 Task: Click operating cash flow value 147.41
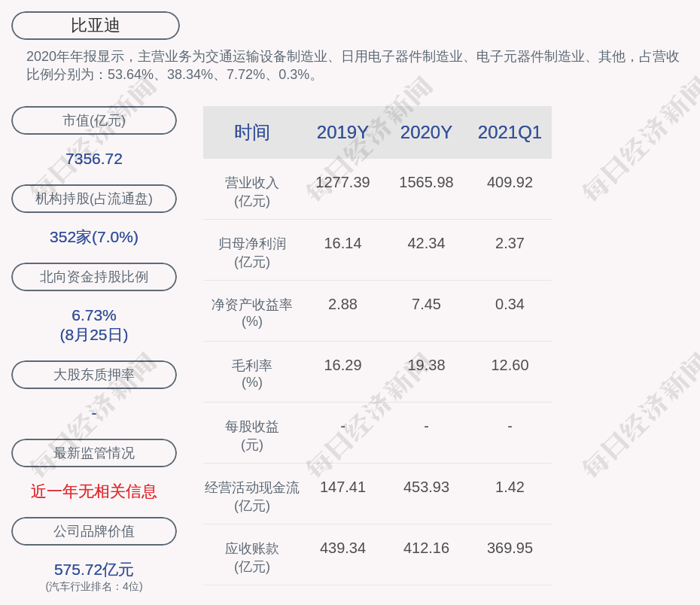click(x=343, y=487)
